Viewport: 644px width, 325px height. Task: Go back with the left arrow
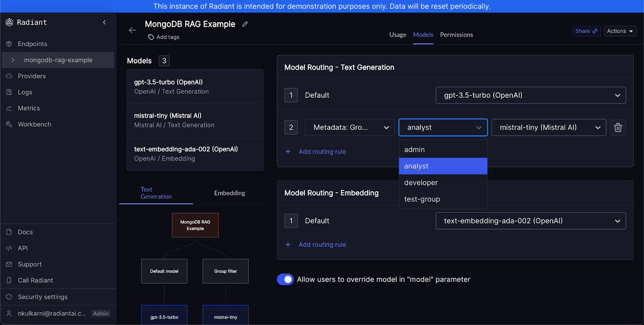point(132,30)
